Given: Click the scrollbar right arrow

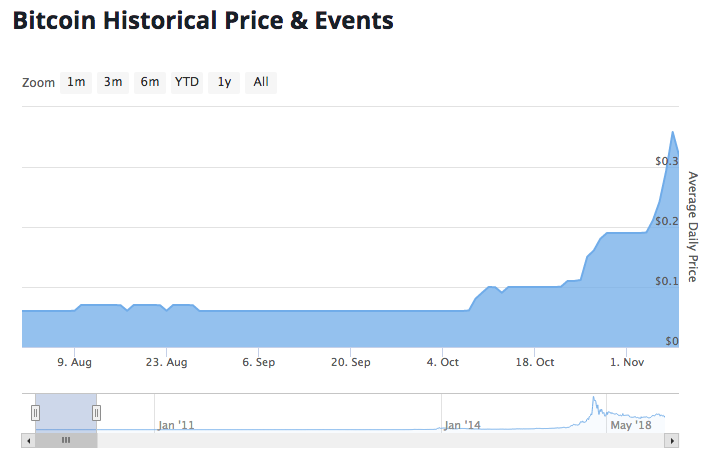Looking at the screenshot, I should [x=672, y=440].
